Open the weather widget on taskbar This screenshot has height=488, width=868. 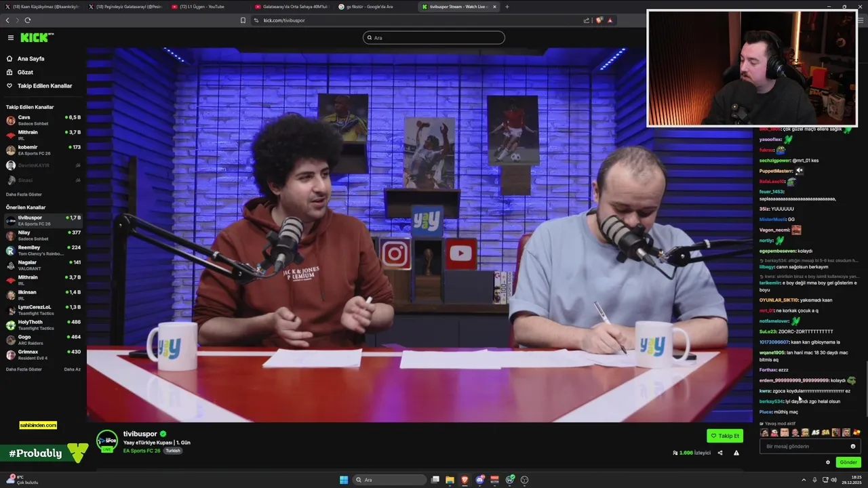pyautogui.click(x=22, y=479)
